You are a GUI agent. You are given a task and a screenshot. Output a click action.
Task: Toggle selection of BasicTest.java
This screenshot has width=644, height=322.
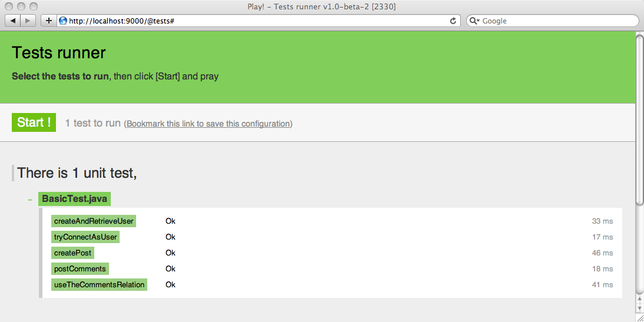coord(74,199)
